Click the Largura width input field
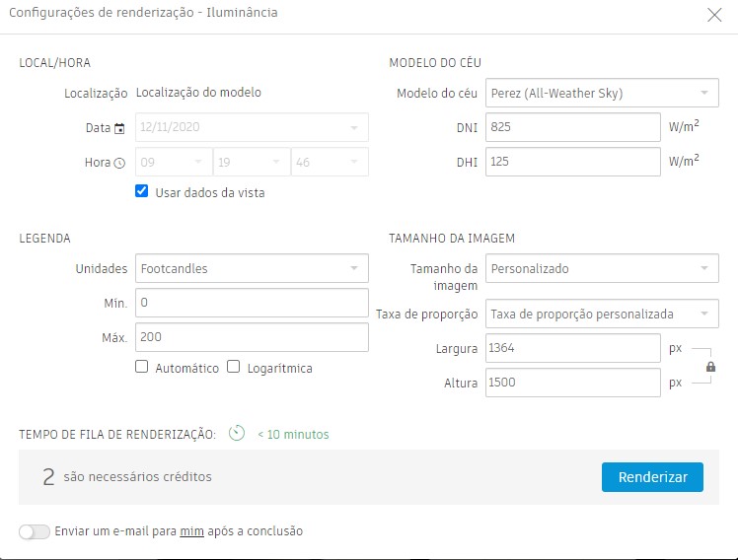 point(571,349)
